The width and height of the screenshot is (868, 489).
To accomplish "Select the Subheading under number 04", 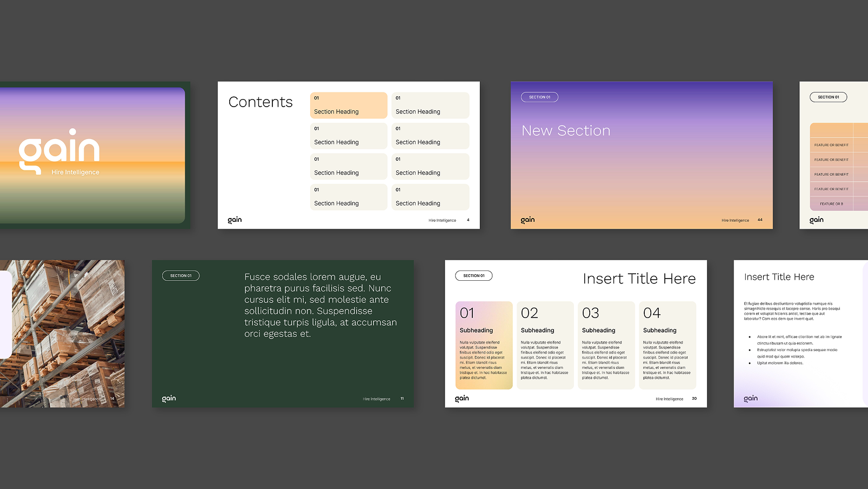I will click(x=659, y=331).
